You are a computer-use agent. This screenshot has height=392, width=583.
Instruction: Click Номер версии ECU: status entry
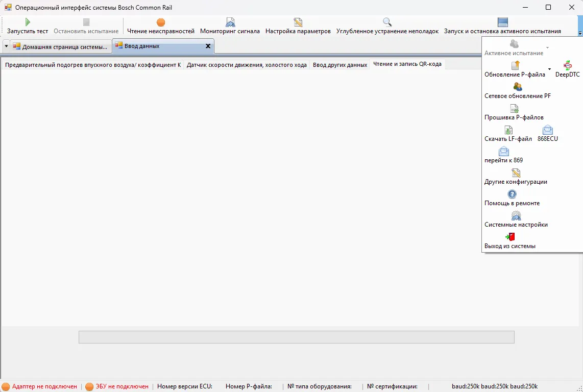coord(185,387)
